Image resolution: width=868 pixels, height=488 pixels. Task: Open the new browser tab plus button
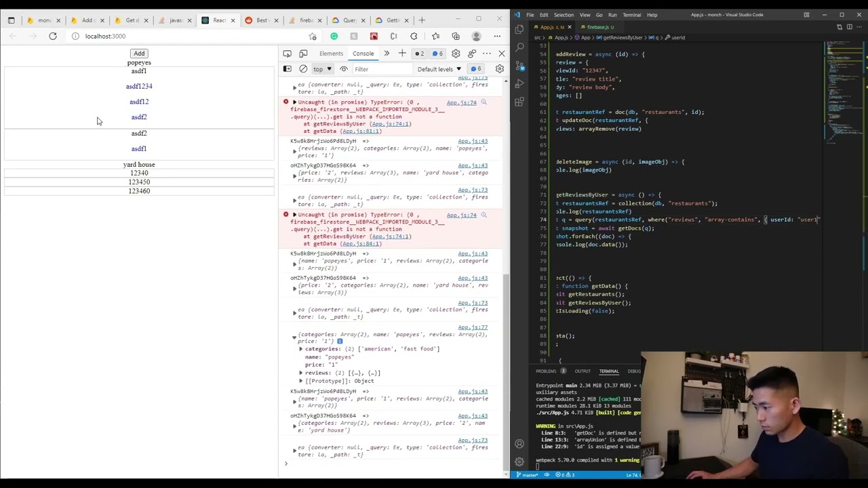[422, 20]
